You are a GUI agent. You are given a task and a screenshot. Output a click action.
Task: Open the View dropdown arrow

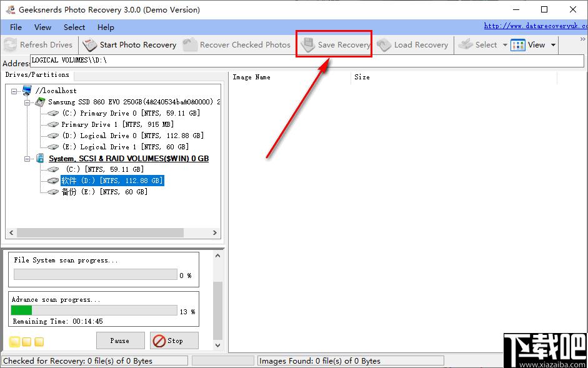pos(553,45)
